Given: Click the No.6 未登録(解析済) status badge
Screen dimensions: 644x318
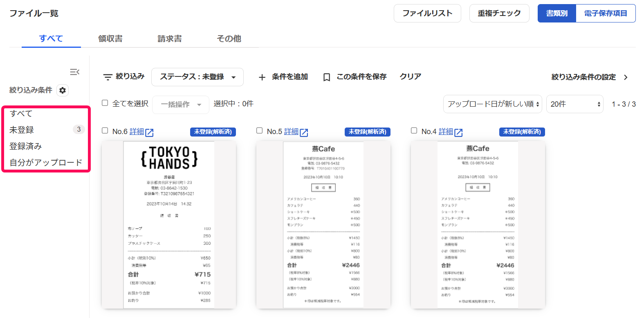Looking at the screenshot, I should [x=213, y=132].
